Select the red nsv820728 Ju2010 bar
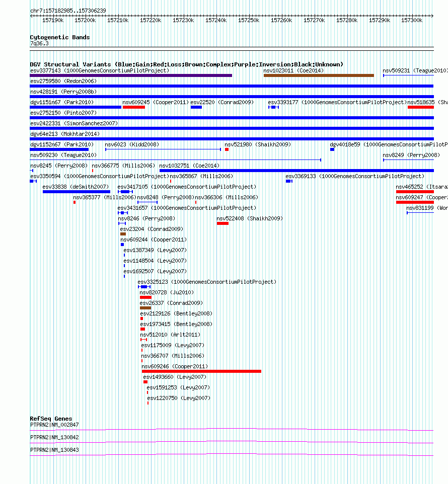The width and height of the screenshot is (448, 484). (x=146, y=297)
